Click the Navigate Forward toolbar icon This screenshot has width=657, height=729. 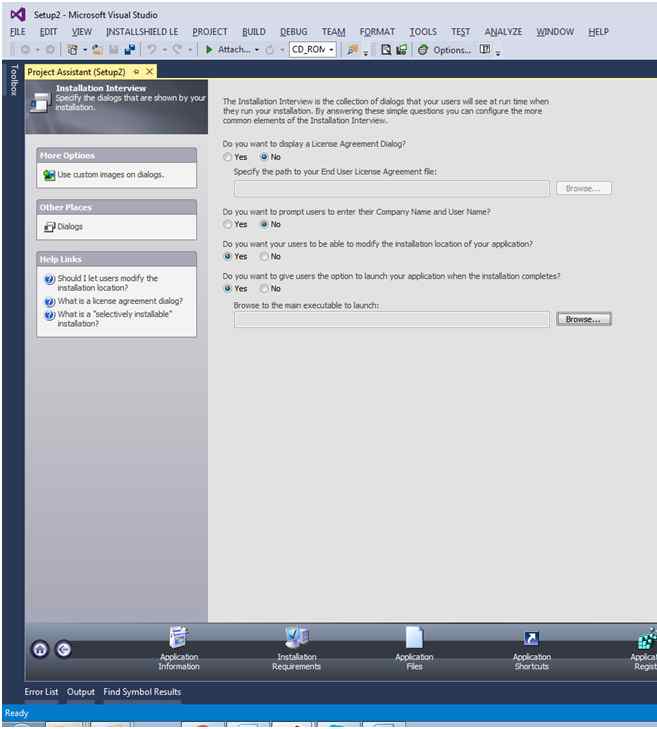(50, 49)
